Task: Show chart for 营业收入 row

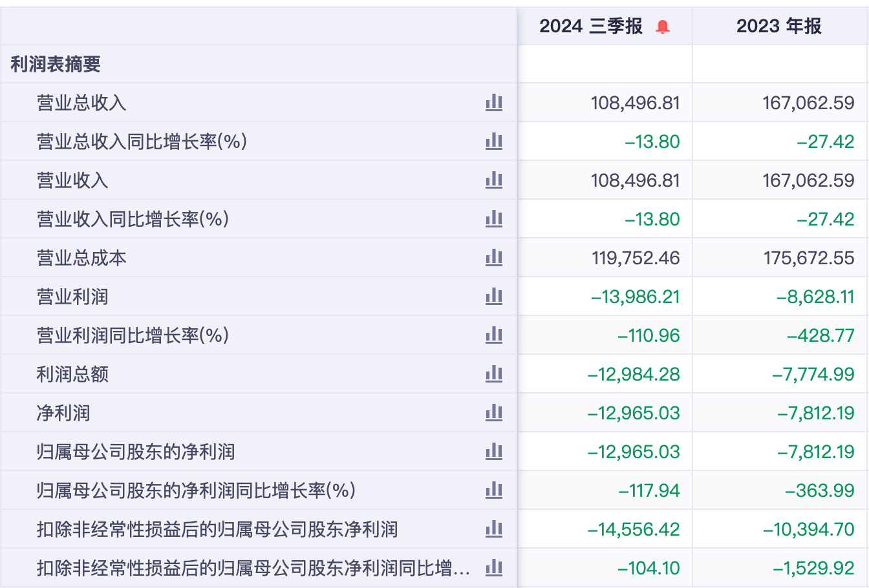Action: (494, 180)
